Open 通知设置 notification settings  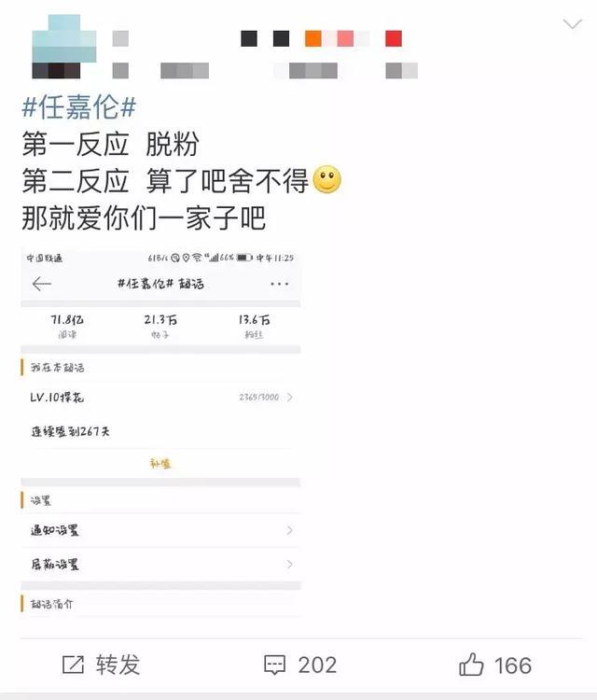tap(160, 530)
